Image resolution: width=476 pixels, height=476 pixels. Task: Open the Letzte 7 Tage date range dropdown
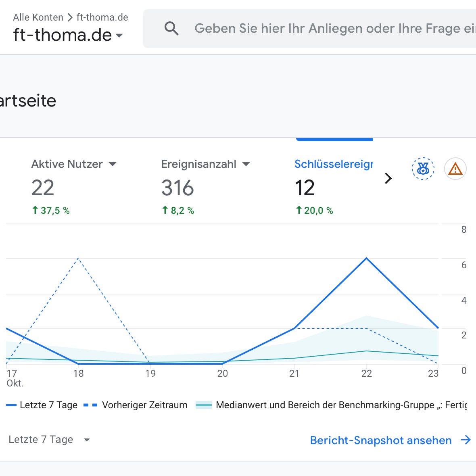pos(86,440)
